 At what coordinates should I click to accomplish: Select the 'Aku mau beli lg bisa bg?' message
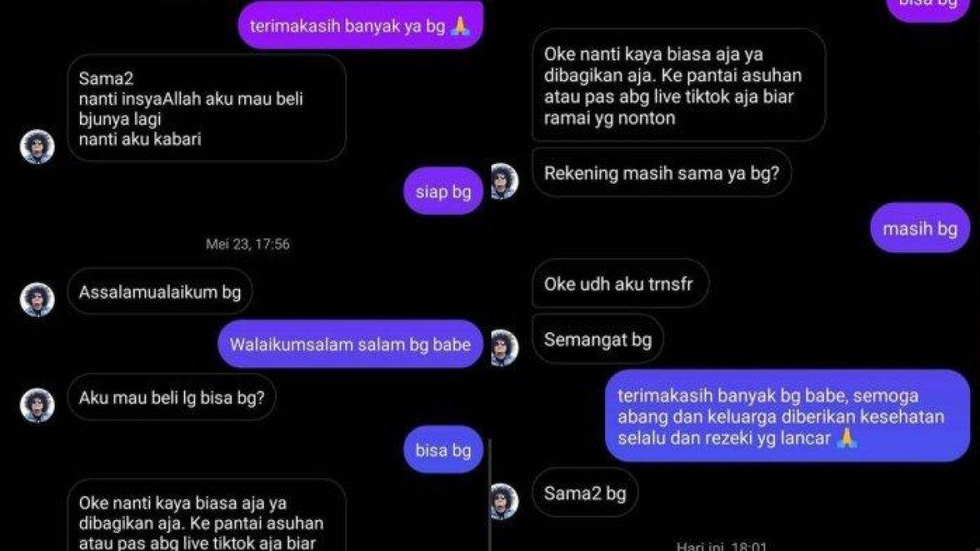(171, 398)
